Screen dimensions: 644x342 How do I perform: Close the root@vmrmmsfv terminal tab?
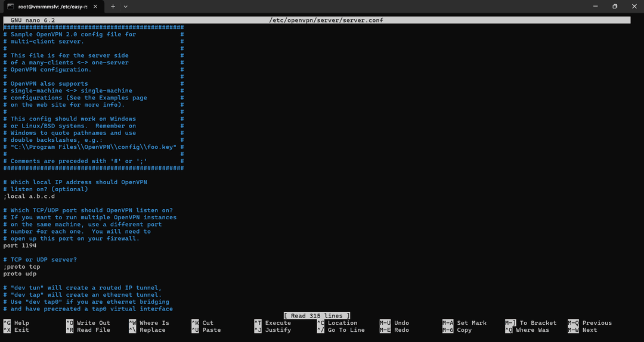pyautogui.click(x=95, y=7)
